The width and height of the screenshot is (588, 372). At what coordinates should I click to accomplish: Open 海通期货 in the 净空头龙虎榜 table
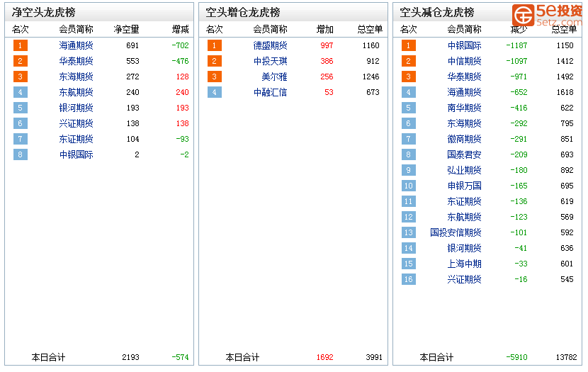(76, 46)
